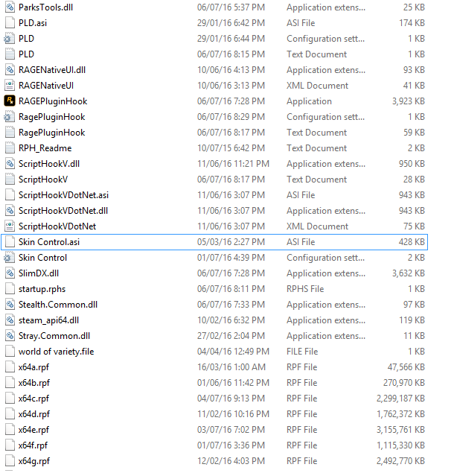Viewport: 454px width, 476px height.
Task: Select the steam_api64.dll file name
Action: pos(49,320)
